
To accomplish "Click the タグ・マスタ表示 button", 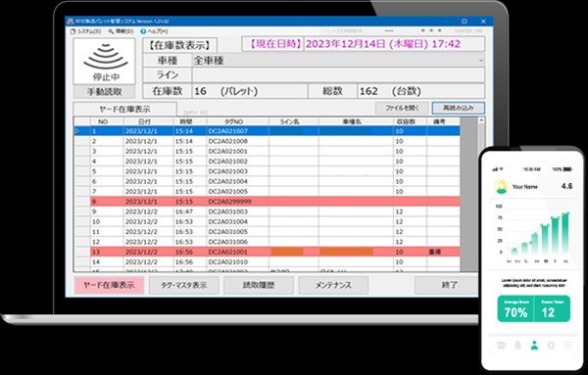I will pos(184,285).
